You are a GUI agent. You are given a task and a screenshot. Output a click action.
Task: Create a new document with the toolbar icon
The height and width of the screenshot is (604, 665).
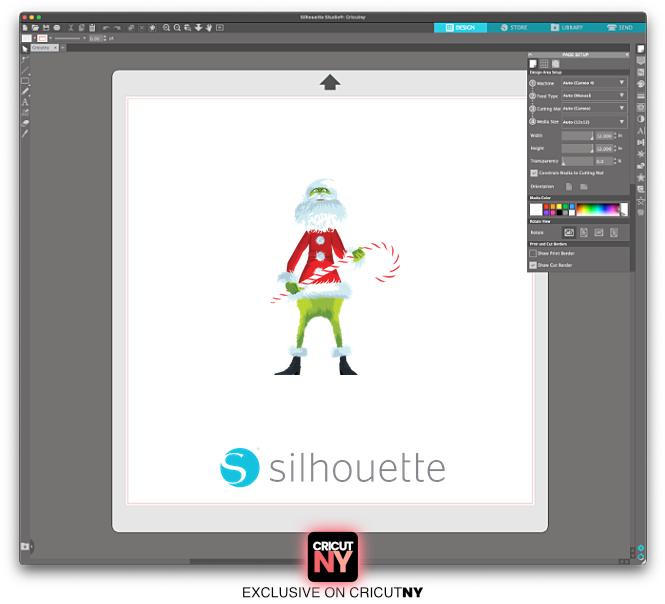pyautogui.click(x=25, y=28)
